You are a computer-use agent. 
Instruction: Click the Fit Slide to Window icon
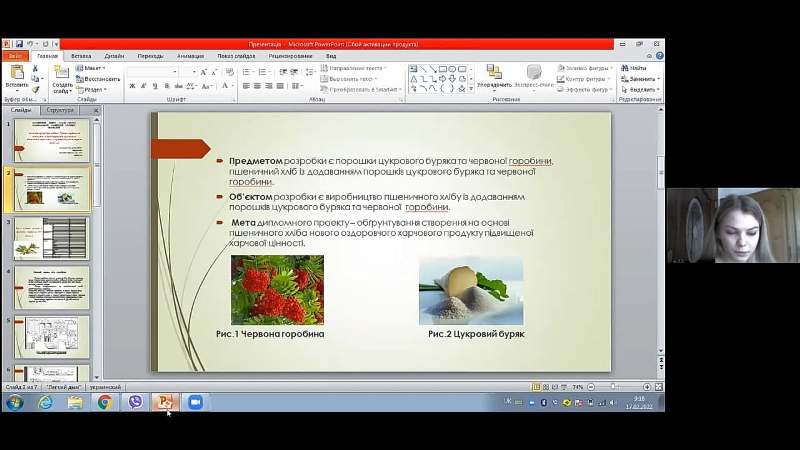[659, 387]
